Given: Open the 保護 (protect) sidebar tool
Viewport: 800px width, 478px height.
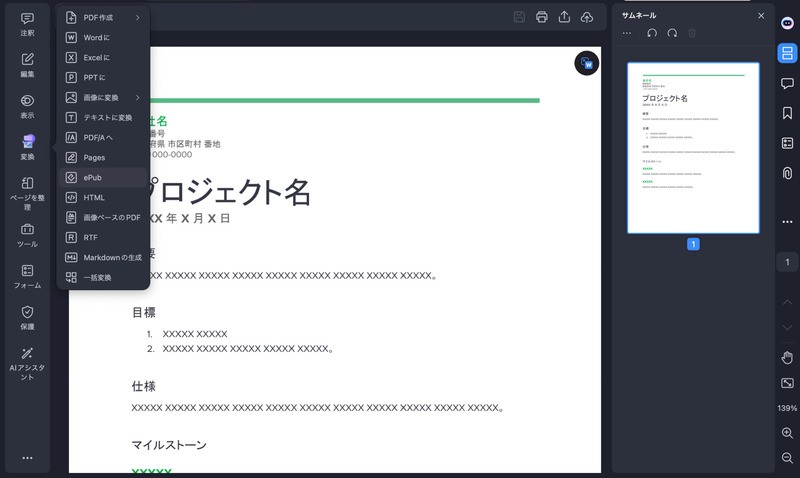Looking at the screenshot, I should coord(27,317).
